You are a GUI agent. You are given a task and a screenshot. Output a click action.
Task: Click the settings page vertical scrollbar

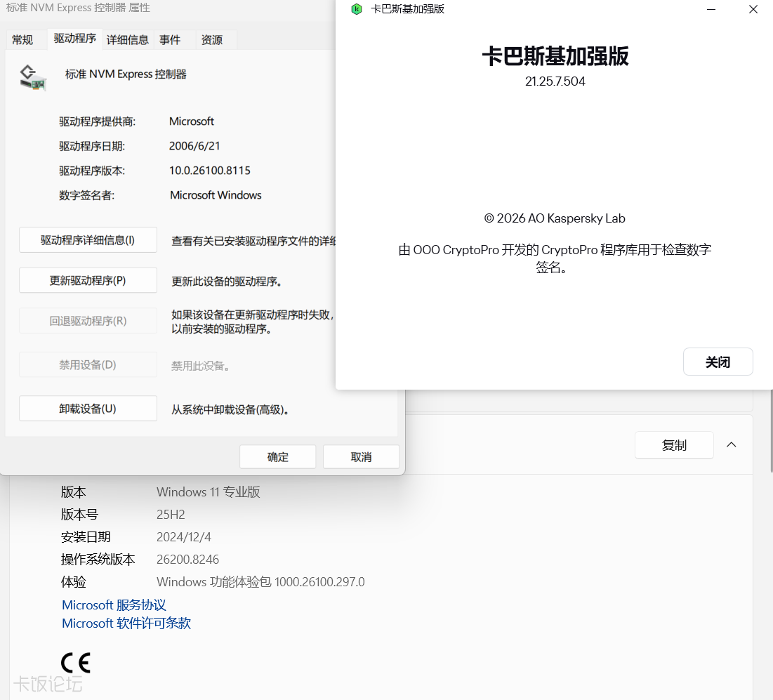[771, 430]
